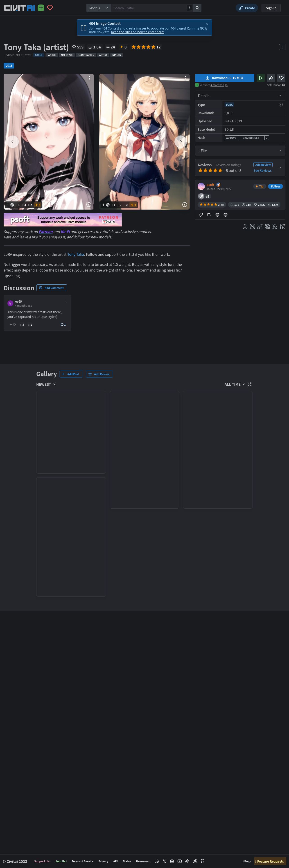Image resolution: width=289 pixels, height=868 pixels.
Task: Click the Add Comment button
Action: [52, 288]
